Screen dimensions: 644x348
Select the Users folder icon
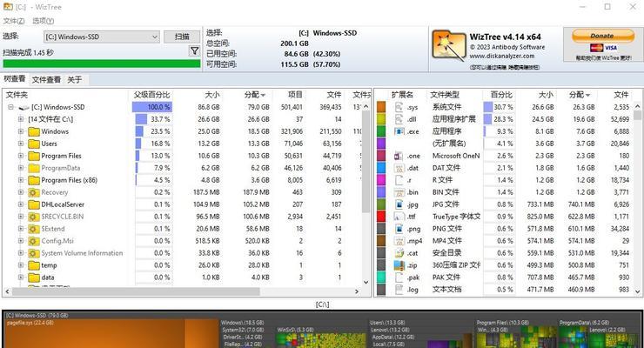point(34,144)
